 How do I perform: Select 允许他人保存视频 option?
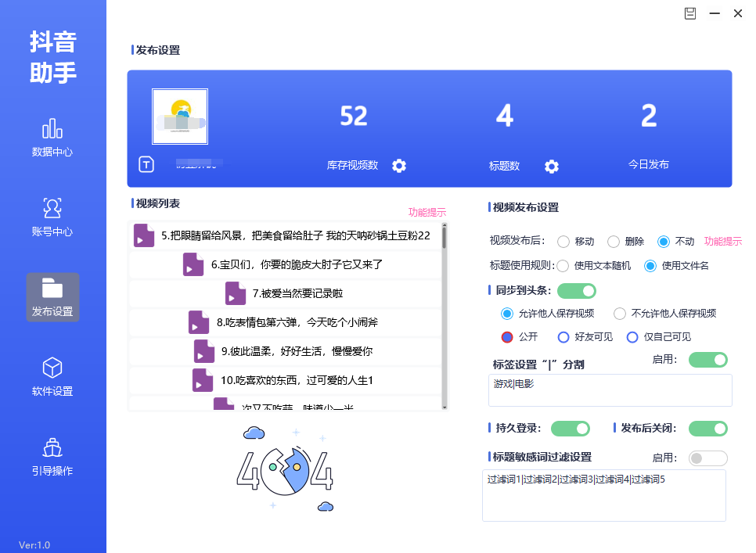[x=506, y=314]
